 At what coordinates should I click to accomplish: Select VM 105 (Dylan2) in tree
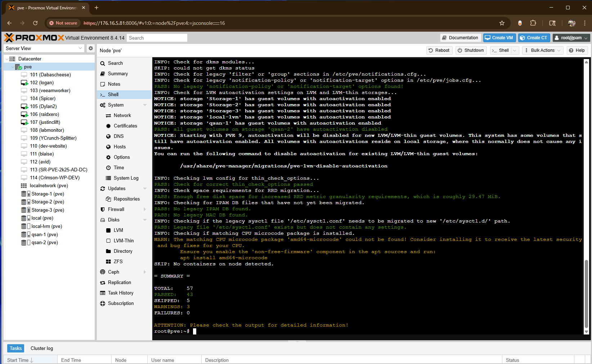pyautogui.click(x=43, y=107)
